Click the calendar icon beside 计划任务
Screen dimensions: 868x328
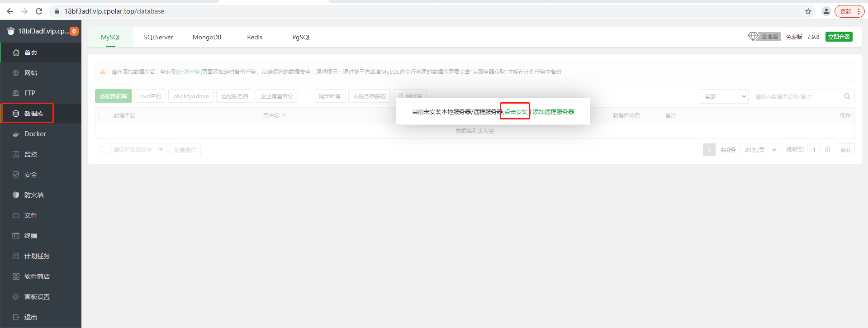click(x=16, y=256)
